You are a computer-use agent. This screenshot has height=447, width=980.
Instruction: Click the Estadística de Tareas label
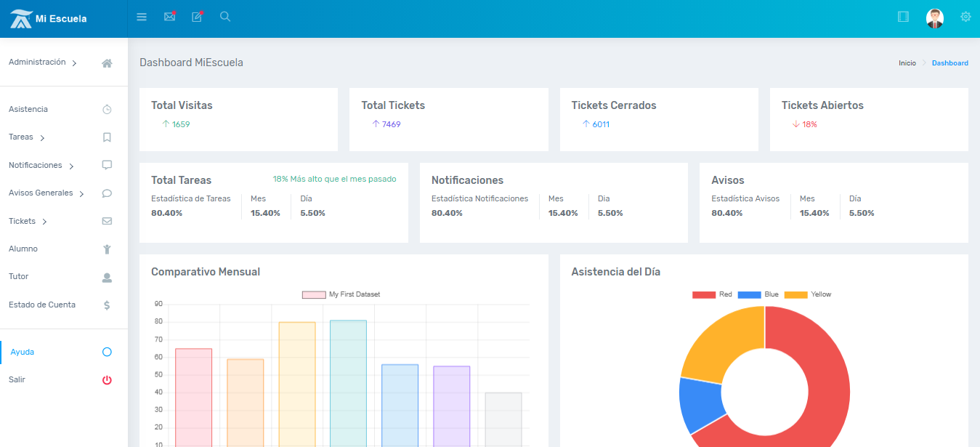tap(191, 198)
